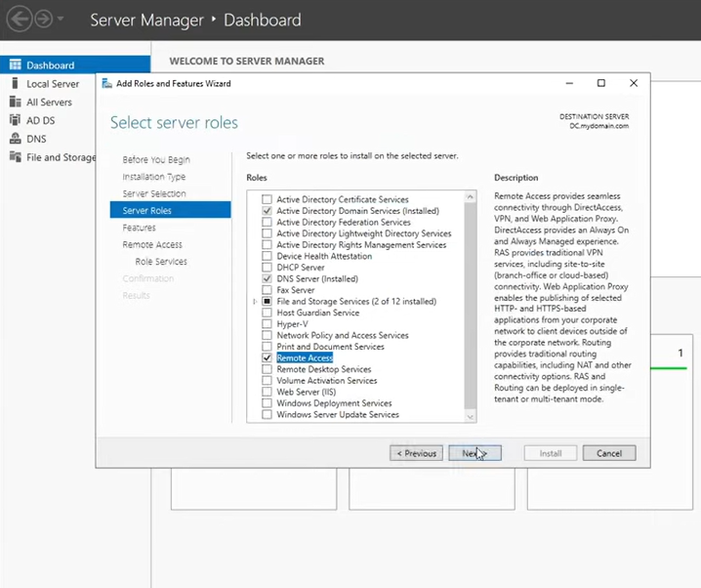701x588 pixels.
Task: Click roles list scroll up arrow
Action: [470, 196]
